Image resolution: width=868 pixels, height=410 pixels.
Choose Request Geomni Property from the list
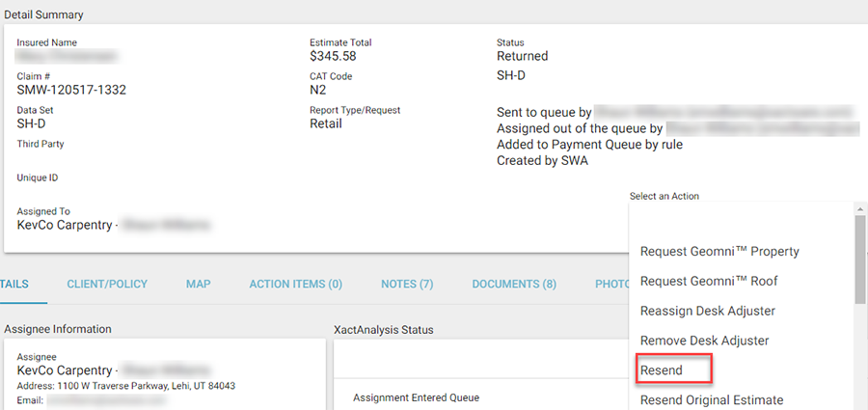click(719, 252)
